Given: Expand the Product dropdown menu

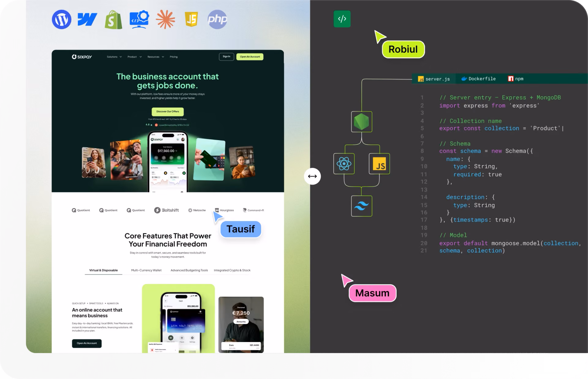Looking at the screenshot, I should click(x=134, y=57).
